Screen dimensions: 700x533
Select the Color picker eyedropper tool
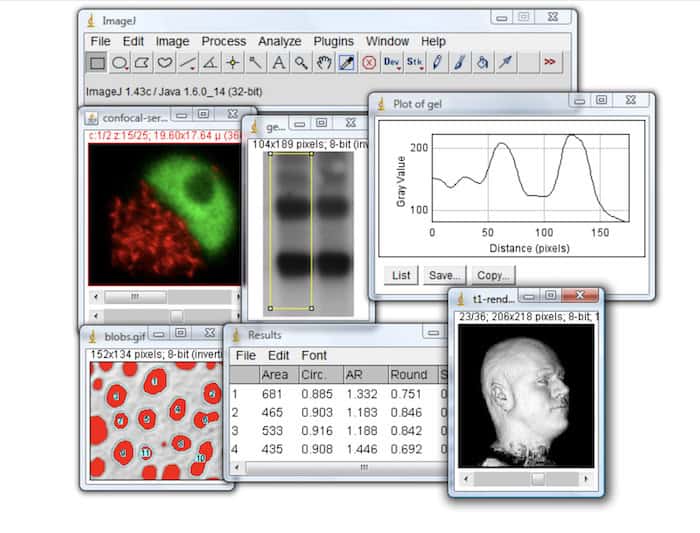tap(346, 63)
